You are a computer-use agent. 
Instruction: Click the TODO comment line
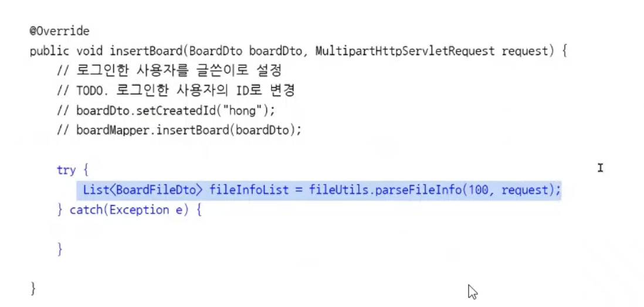point(176,91)
